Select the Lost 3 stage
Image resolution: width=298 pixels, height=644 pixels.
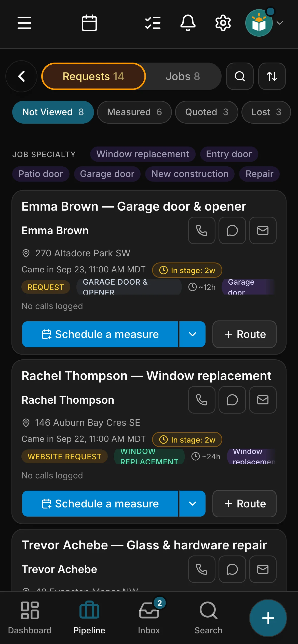pyautogui.click(x=266, y=112)
